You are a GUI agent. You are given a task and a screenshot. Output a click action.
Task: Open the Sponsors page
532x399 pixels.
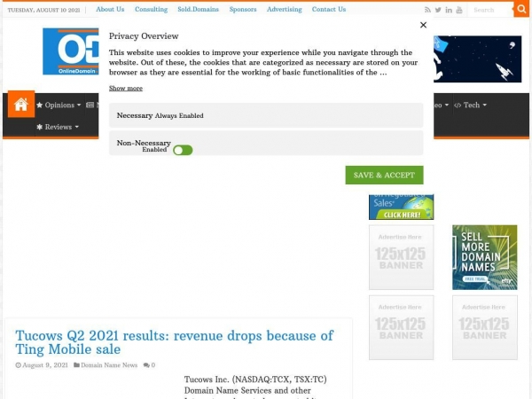[243, 9]
